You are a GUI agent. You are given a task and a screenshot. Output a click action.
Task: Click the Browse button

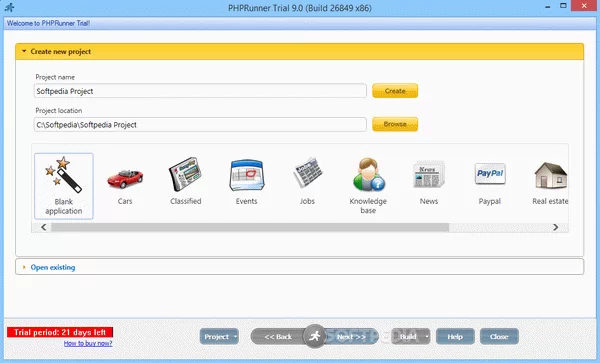click(x=395, y=124)
